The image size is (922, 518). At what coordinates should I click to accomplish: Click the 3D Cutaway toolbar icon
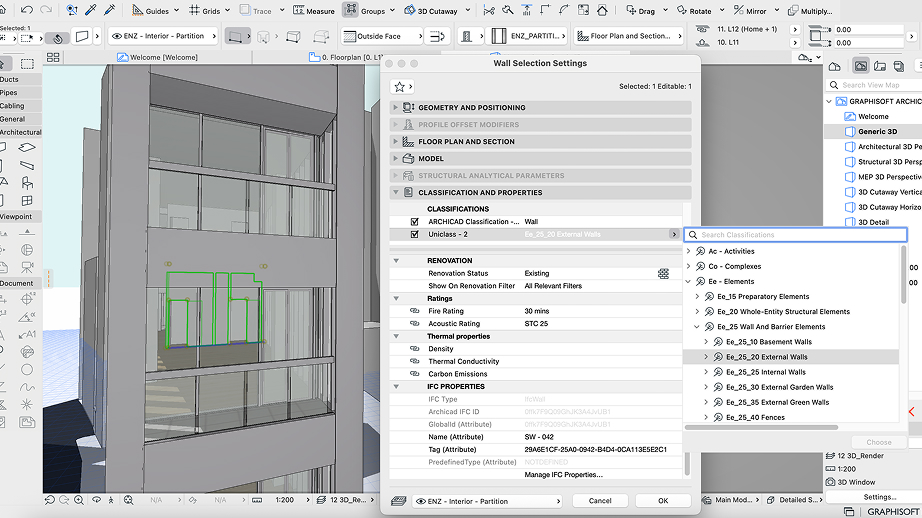pos(430,11)
